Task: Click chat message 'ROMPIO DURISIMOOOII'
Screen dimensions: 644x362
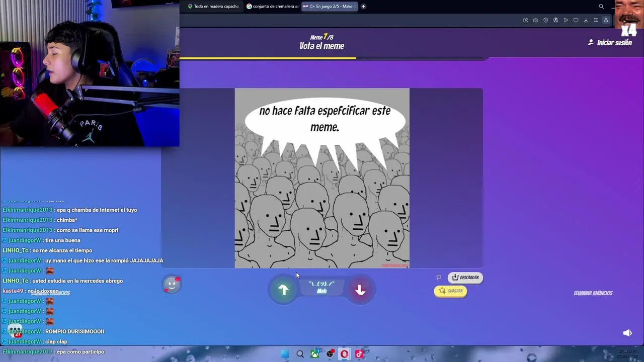Action: (x=74, y=331)
